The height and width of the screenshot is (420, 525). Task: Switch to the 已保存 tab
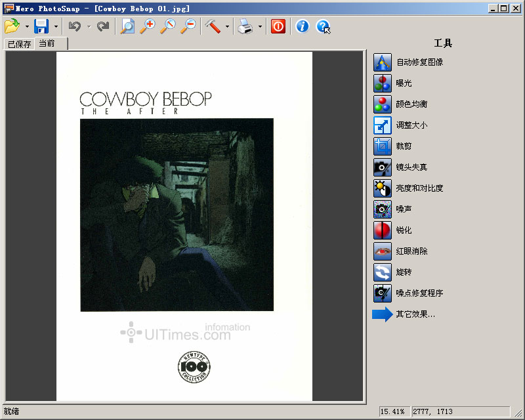click(19, 44)
